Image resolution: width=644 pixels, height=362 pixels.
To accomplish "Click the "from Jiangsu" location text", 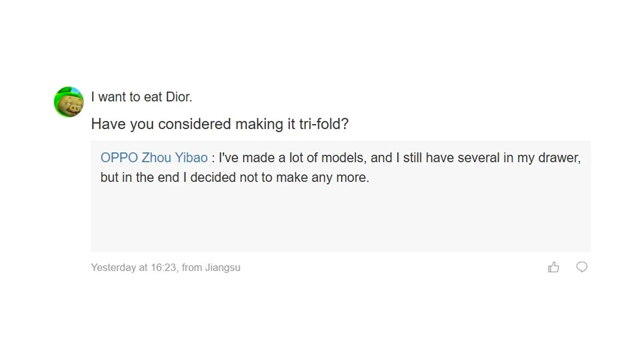I will pyautogui.click(x=211, y=267).
